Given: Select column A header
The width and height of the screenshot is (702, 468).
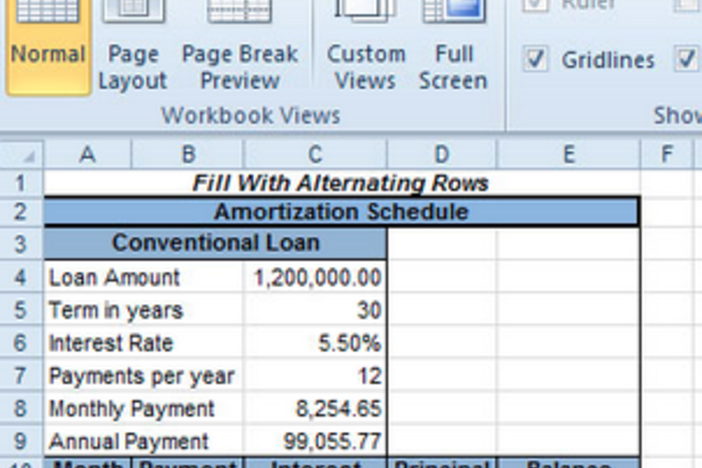Looking at the screenshot, I should point(88,155).
